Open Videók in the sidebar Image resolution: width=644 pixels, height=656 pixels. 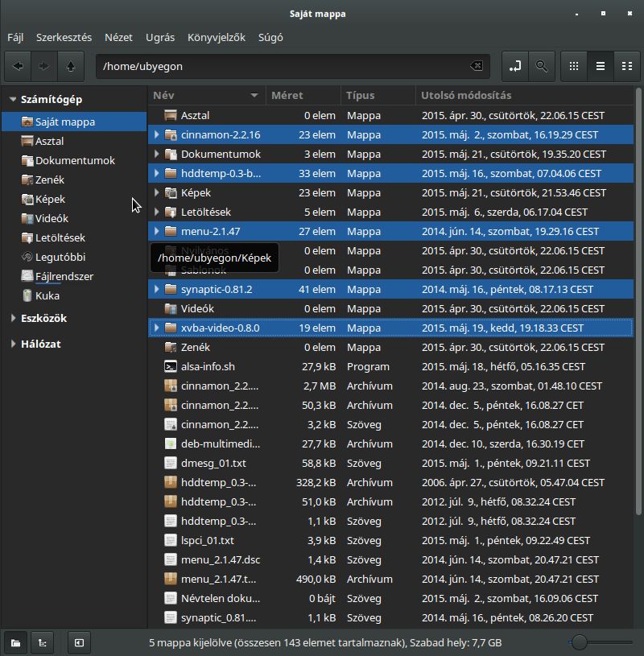pyautogui.click(x=74, y=218)
